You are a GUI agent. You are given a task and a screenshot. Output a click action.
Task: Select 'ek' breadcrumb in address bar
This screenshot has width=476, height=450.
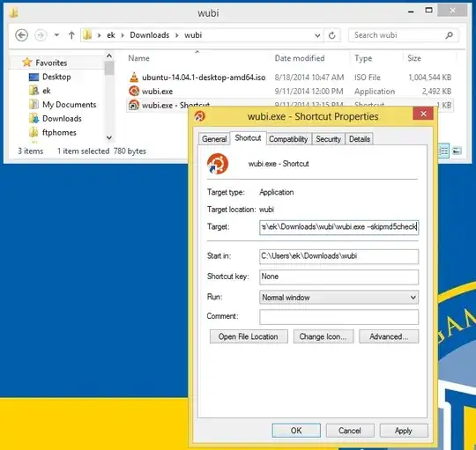point(111,35)
